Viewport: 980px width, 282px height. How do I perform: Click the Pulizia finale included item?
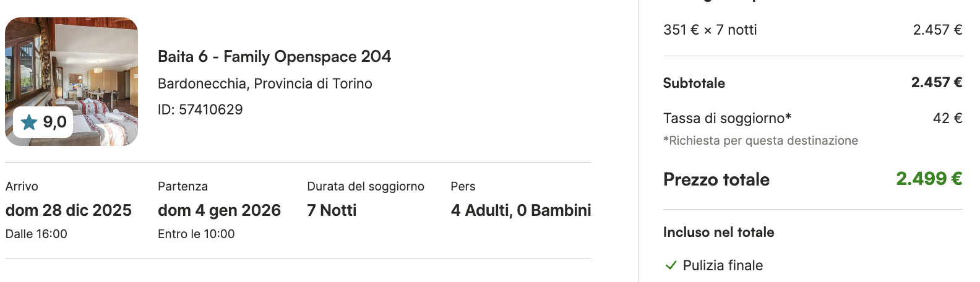(723, 265)
